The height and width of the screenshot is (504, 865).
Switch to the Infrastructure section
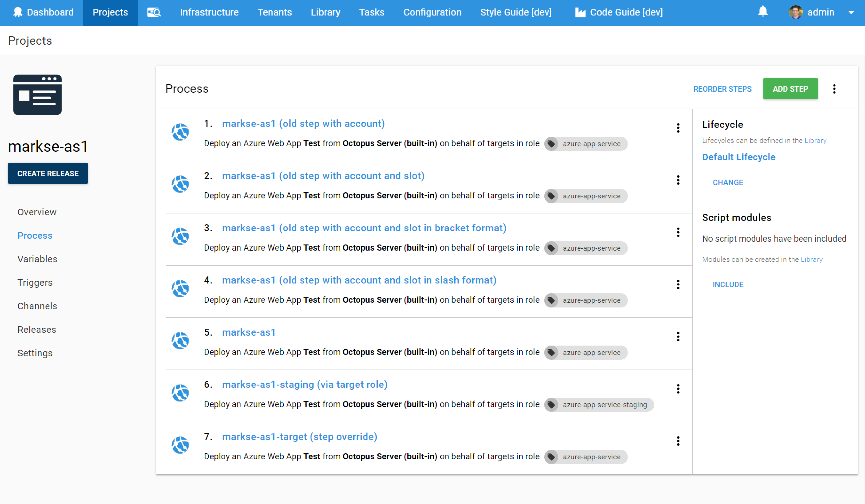(209, 12)
